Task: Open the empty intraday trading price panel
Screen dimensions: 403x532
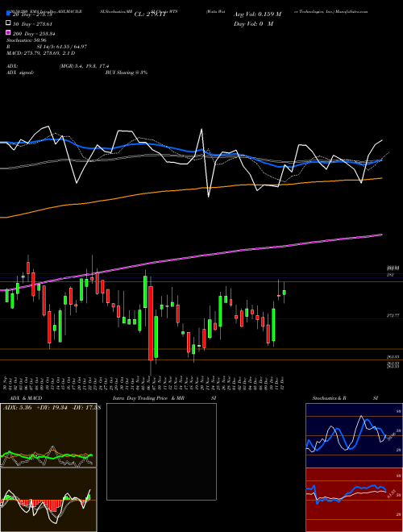Action: tap(161, 451)
